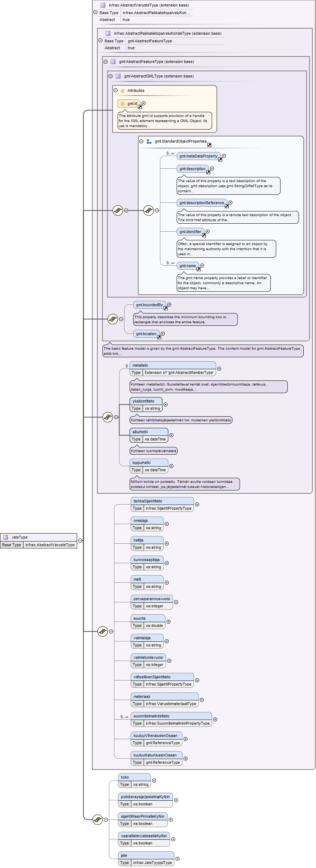
Task: Follow reference arrow on gml:name
Action: click(198, 269)
